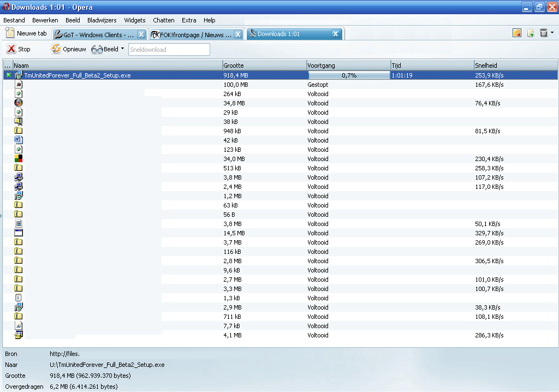Click the network computers icon of 3,8 MB download
559x392 pixels.
point(19,177)
